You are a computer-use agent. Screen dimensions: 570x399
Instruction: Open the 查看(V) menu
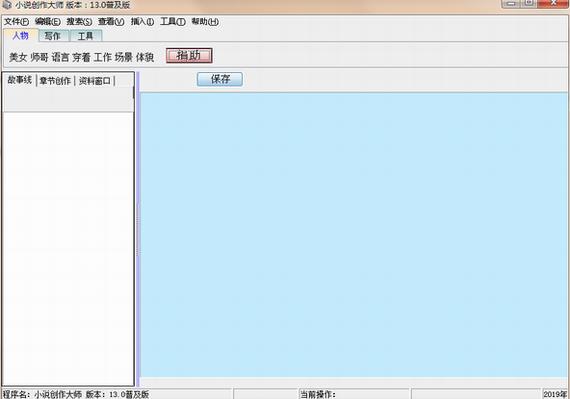[111, 22]
